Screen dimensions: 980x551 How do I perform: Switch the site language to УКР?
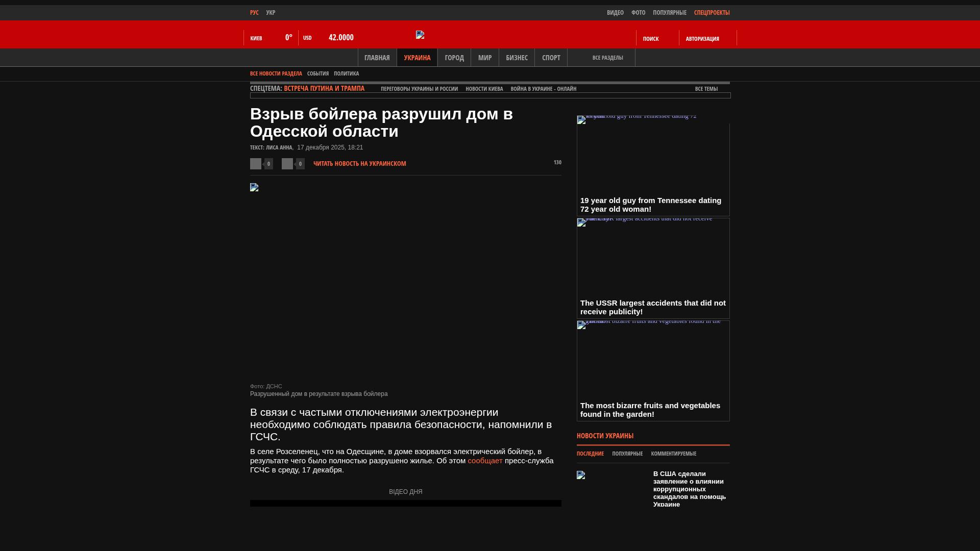point(271,12)
